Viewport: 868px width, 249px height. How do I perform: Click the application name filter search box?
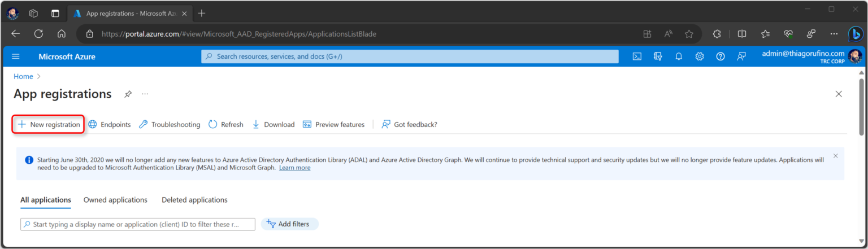[138, 224]
